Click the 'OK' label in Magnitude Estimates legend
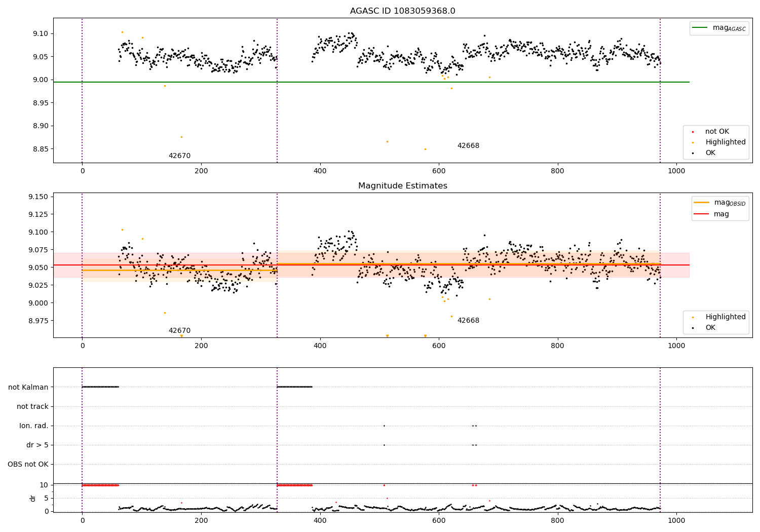 pos(710,328)
